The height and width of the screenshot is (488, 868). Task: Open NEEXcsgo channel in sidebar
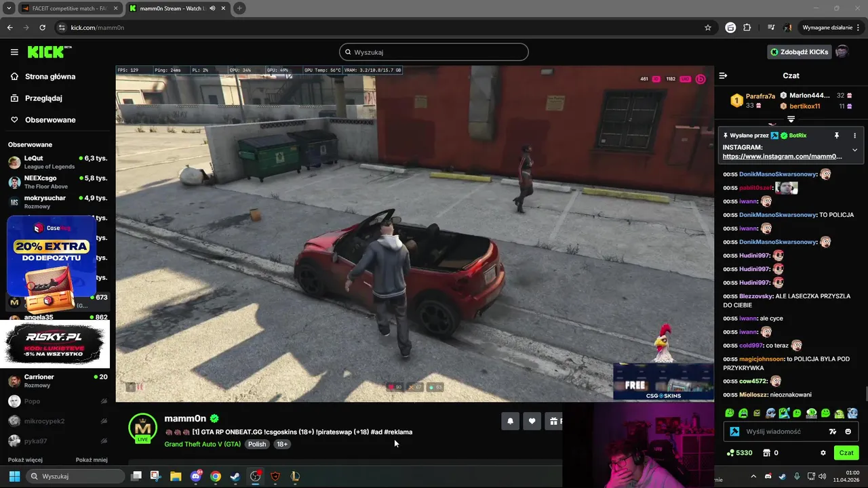[58, 182]
